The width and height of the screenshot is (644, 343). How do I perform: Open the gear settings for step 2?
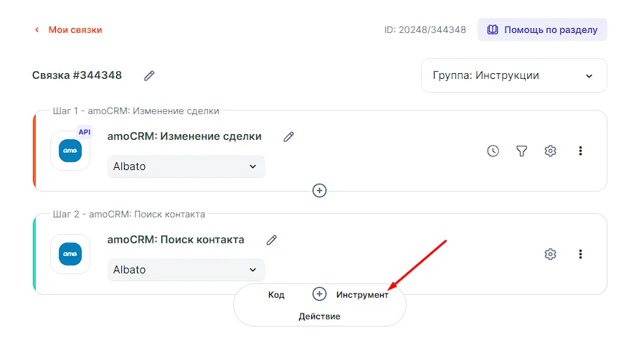click(550, 254)
